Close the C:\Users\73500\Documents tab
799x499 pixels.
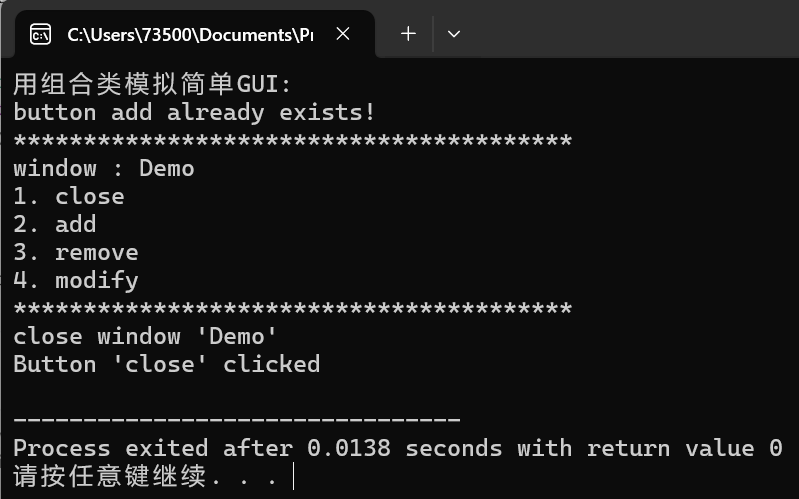[x=343, y=34]
